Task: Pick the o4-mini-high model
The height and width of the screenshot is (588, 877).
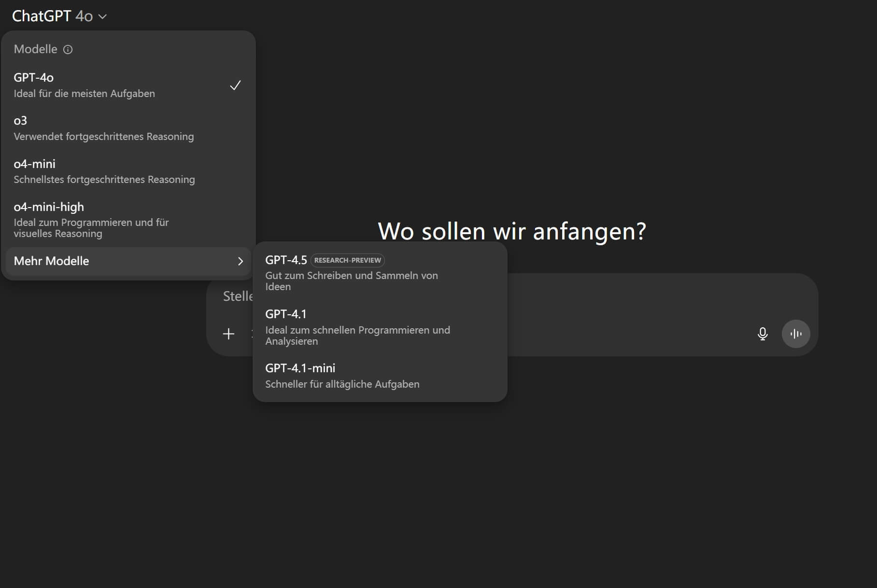Action: tap(128, 219)
